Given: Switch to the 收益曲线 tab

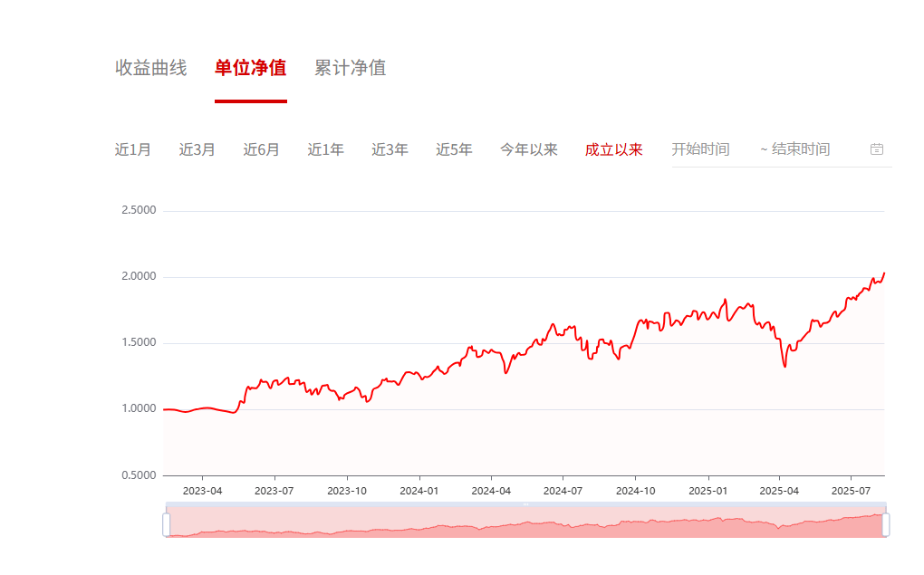Looking at the screenshot, I should pyautogui.click(x=149, y=67).
